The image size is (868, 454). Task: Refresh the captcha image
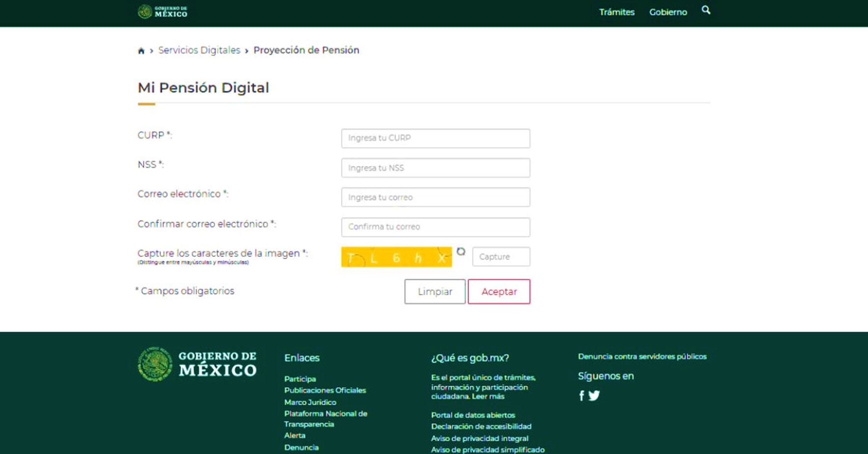pos(461,252)
